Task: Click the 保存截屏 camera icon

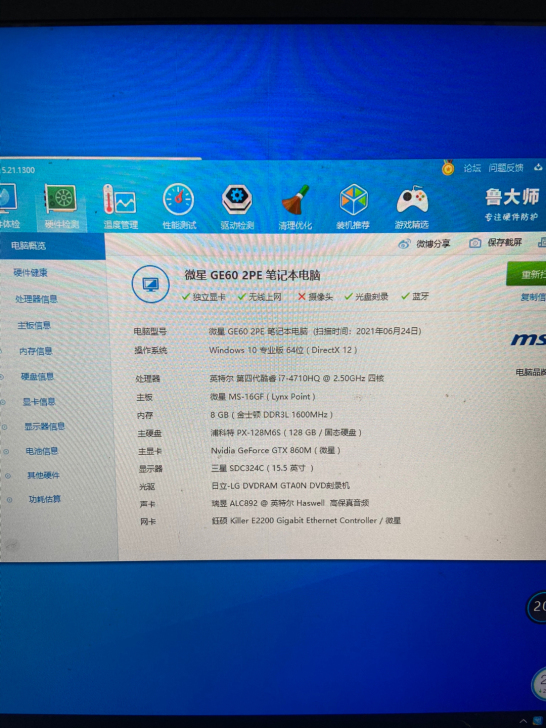Action: coord(475,243)
